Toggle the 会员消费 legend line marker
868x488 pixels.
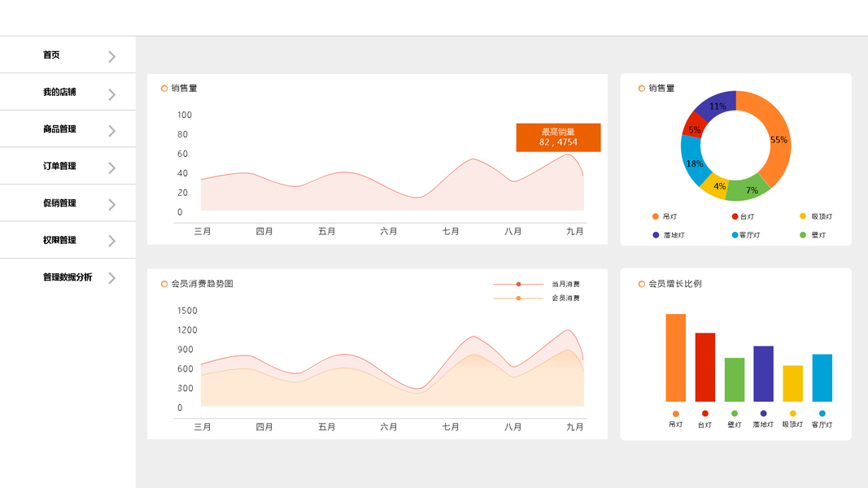pos(518,298)
